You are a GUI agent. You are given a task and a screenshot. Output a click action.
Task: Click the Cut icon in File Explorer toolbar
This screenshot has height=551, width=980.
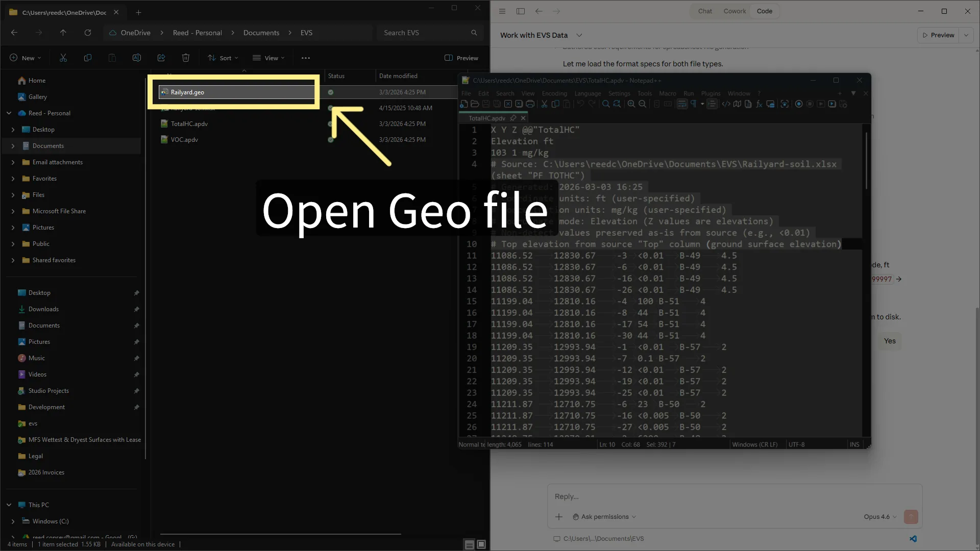point(63,58)
